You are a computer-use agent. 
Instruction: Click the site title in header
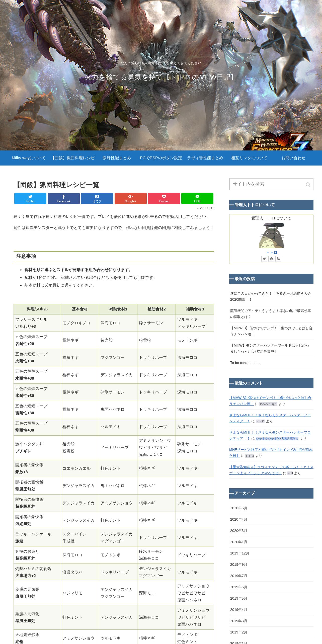click(x=161, y=77)
